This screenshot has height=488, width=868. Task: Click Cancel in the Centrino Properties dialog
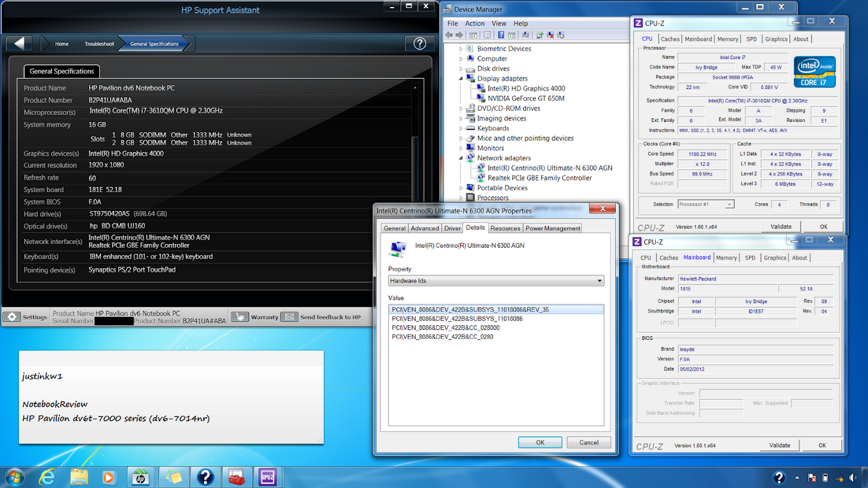tap(589, 442)
